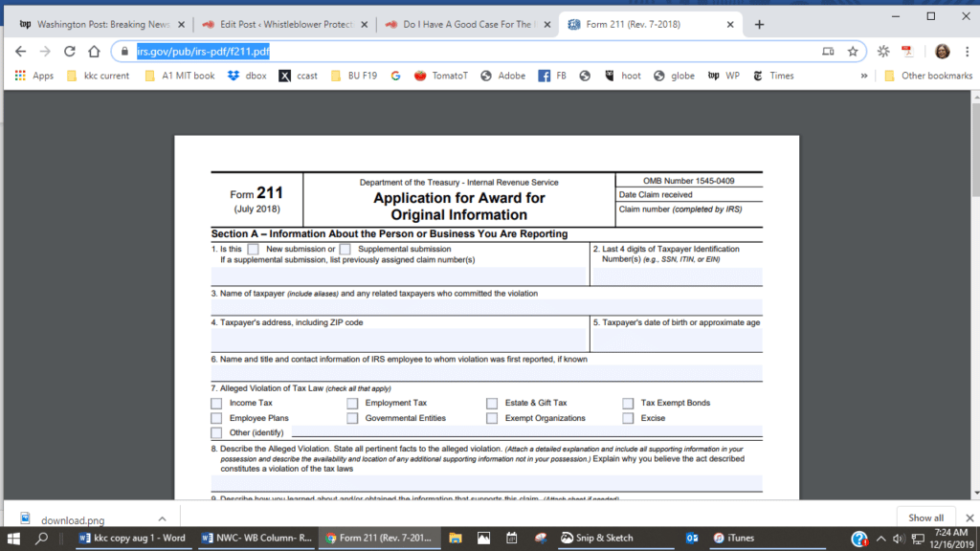Click the browser profile avatar
The width and height of the screenshot is (980, 551).
pos(943,53)
